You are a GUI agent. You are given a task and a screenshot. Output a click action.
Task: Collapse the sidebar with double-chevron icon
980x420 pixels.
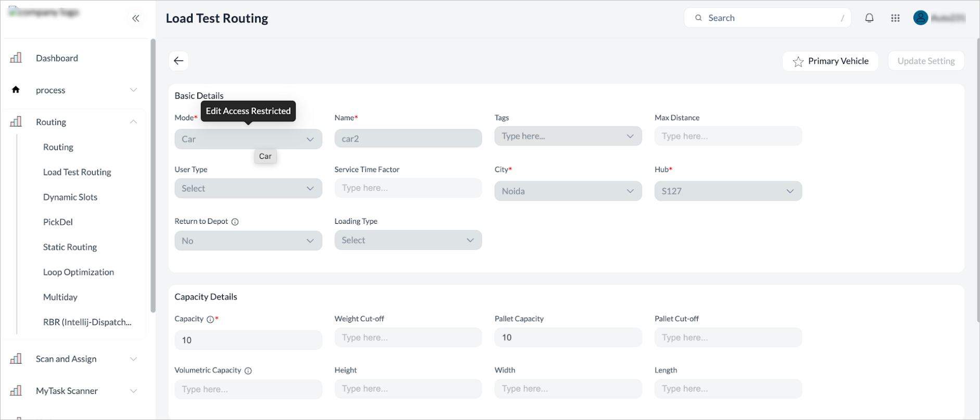point(135,19)
